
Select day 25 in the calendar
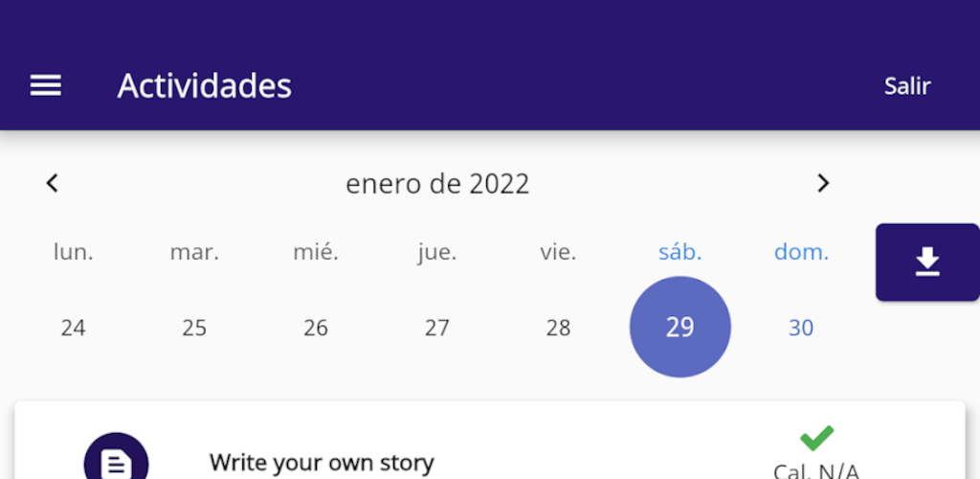coord(194,328)
